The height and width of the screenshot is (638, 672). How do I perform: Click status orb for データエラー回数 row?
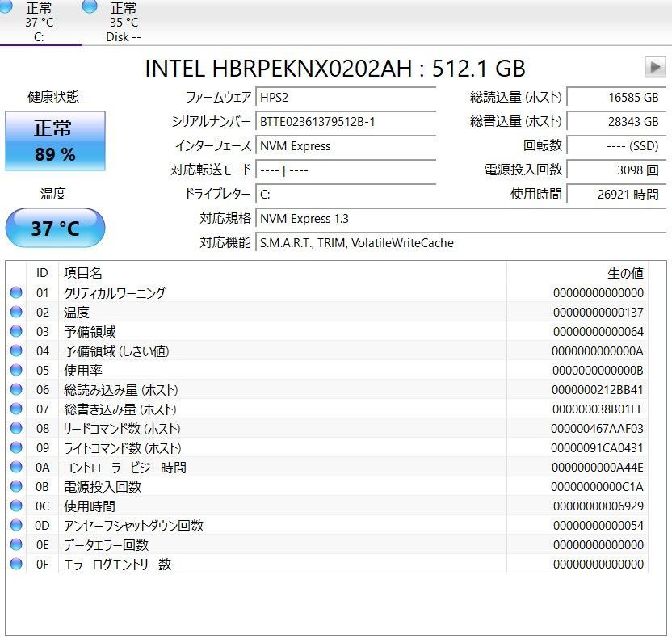click(x=16, y=545)
